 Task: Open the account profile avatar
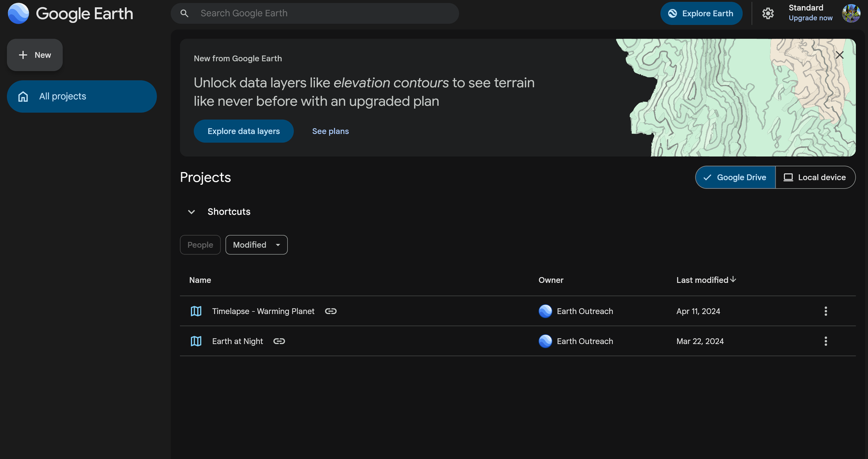pyautogui.click(x=851, y=13)
